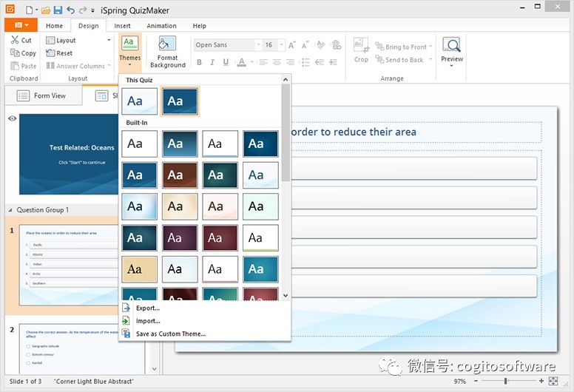Click the theme gallery scroll down arrow
This screenshot has height=392, width=574.
tap(286, 295)
